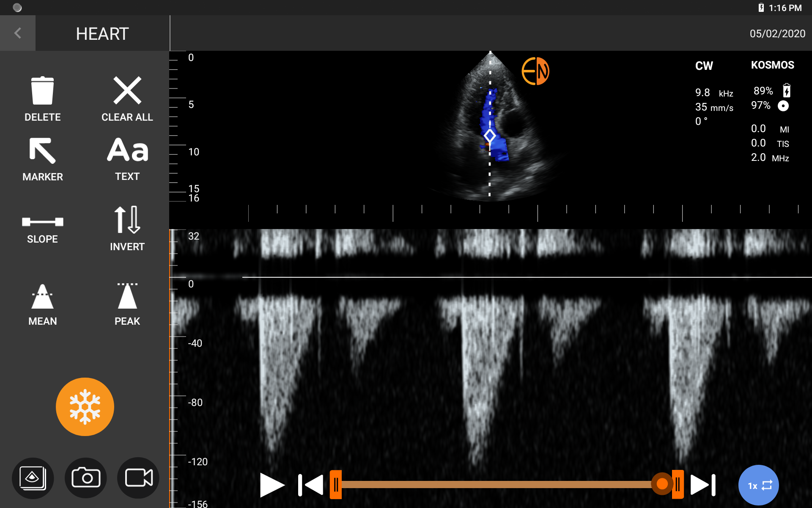
Task: Toggle INVERT Doppler spectrum
Action: (x=127, y=220)
